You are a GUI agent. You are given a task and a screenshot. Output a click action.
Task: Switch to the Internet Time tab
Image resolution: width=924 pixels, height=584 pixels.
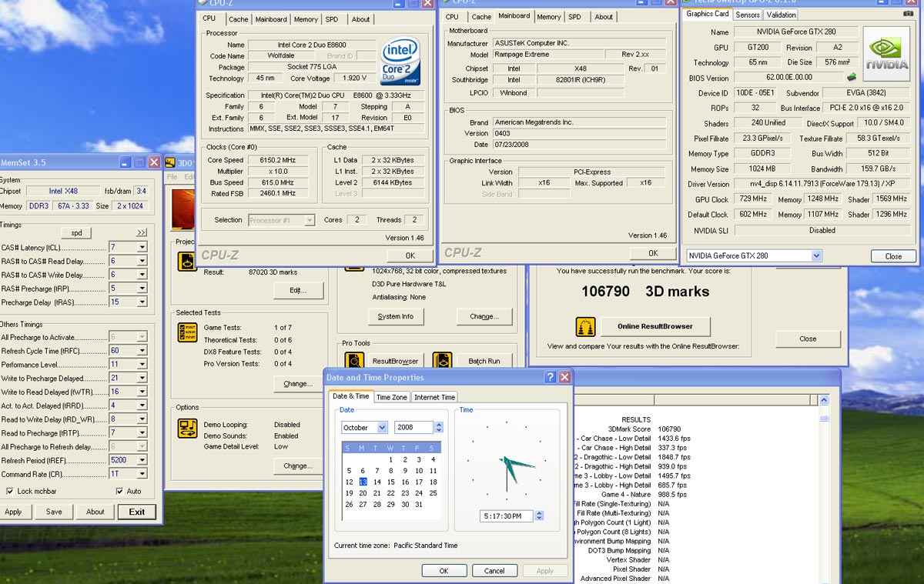coord(435,397)
